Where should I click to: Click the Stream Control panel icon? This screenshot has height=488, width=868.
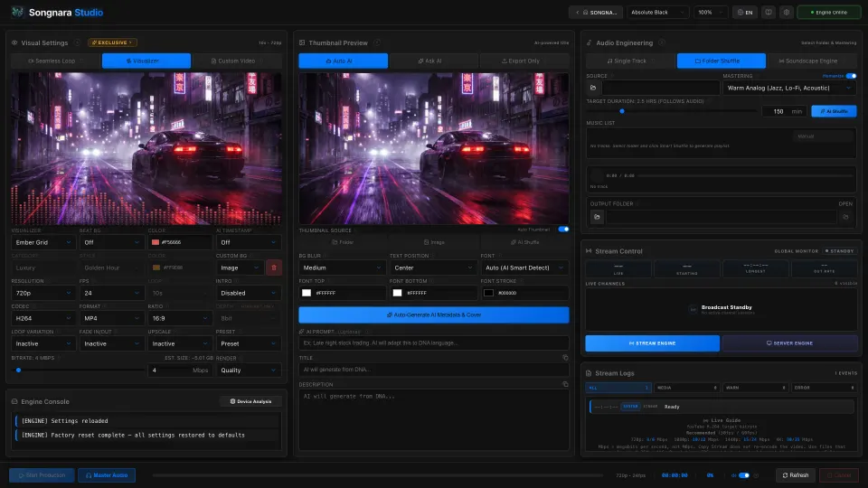pyautogui.click(x=589, y=251)
